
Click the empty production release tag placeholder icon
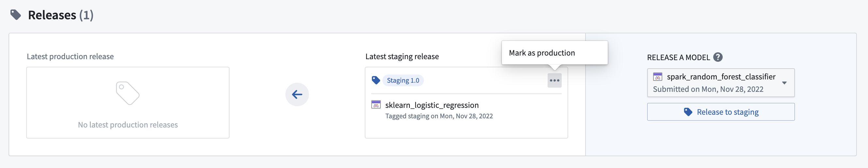[128, 93]
